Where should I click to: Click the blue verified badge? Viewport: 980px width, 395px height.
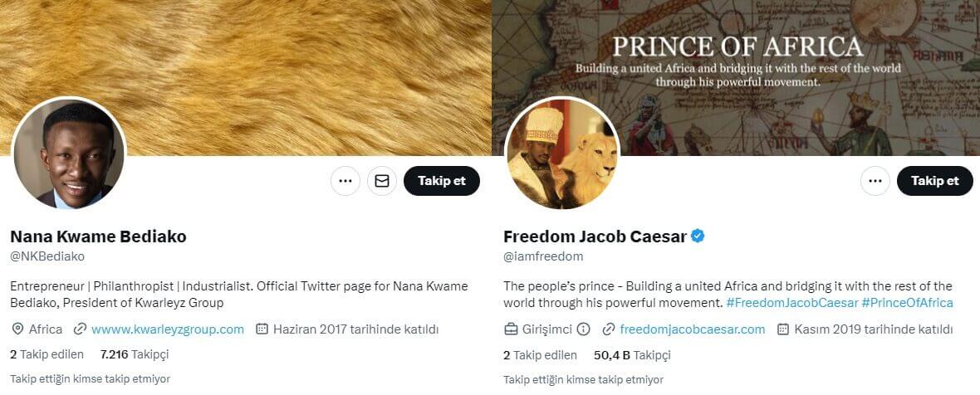[x=698, y=237]
